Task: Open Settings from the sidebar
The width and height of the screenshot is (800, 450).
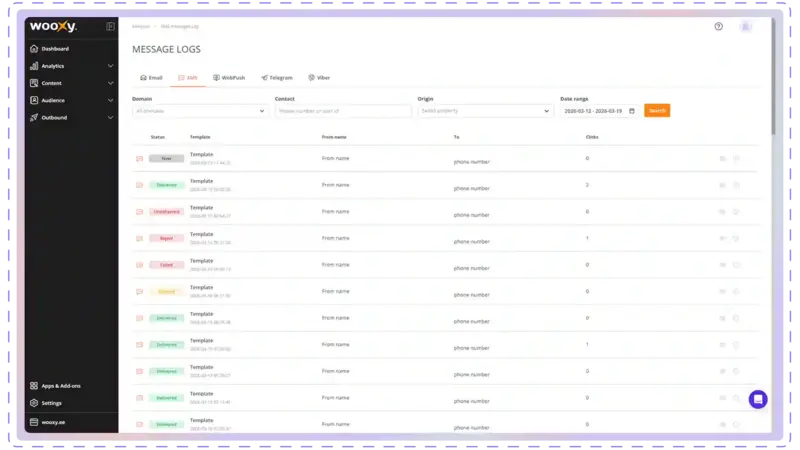Action: click(50, 403)
